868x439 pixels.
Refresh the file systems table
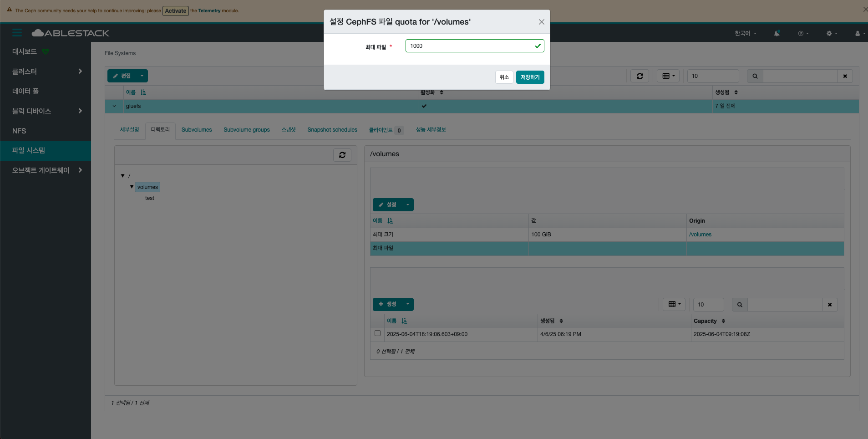click(640, 76)
